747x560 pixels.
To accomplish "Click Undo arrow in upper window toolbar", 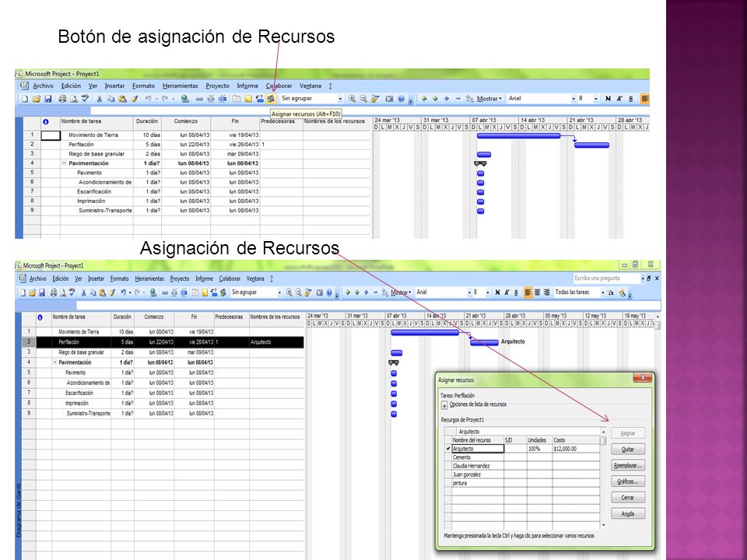I will 148,99.
